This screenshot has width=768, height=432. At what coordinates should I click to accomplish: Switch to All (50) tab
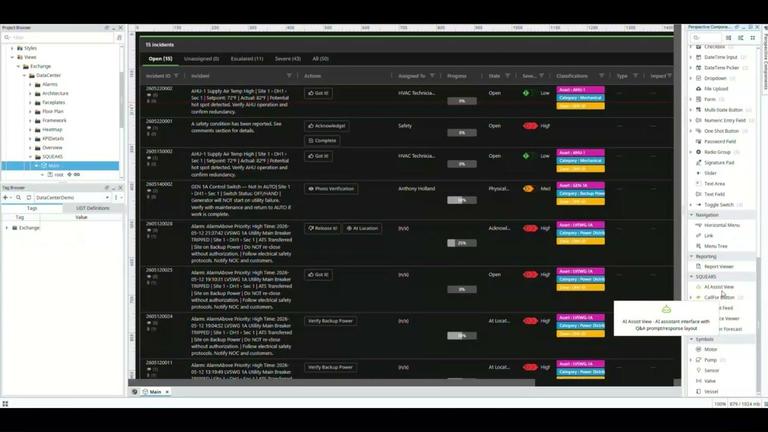pos(320,59)
